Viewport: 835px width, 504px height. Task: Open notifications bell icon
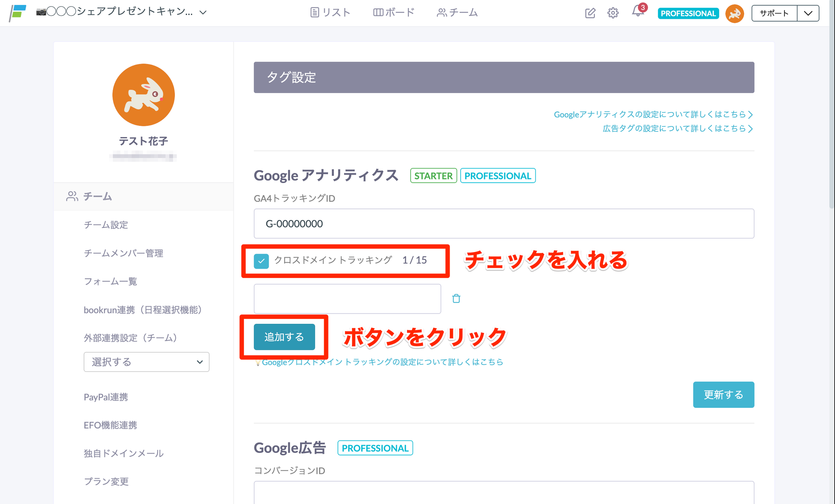637,12
